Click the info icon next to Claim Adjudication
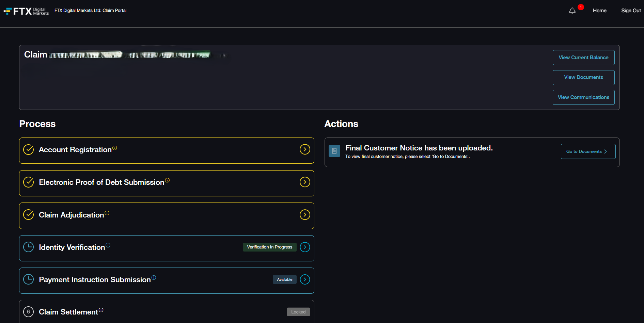Screen dimensions: 644x323 click(107, 212)
